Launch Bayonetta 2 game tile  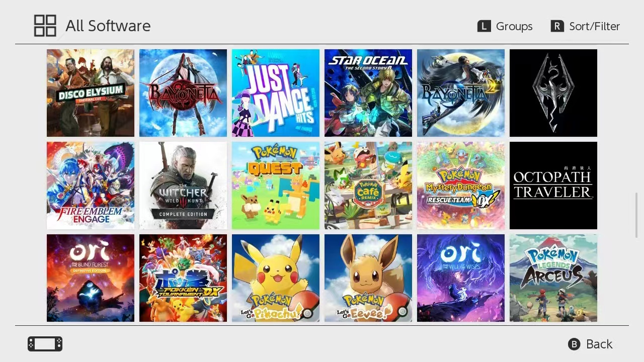click(461, 93)
